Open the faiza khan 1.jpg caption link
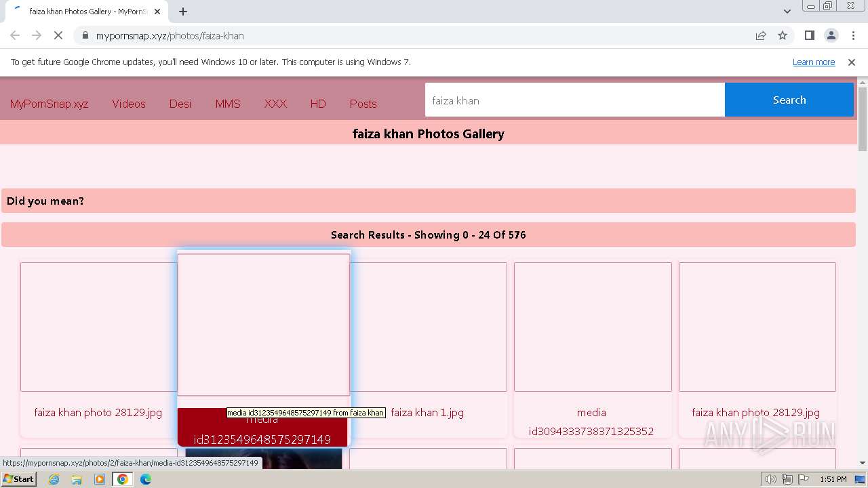This screenshot has height=488, width=868. point(427,412)
